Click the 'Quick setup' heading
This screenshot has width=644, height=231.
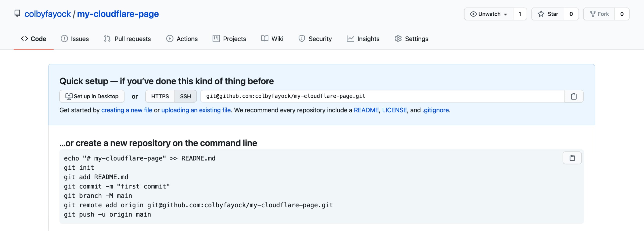point(167,81)
